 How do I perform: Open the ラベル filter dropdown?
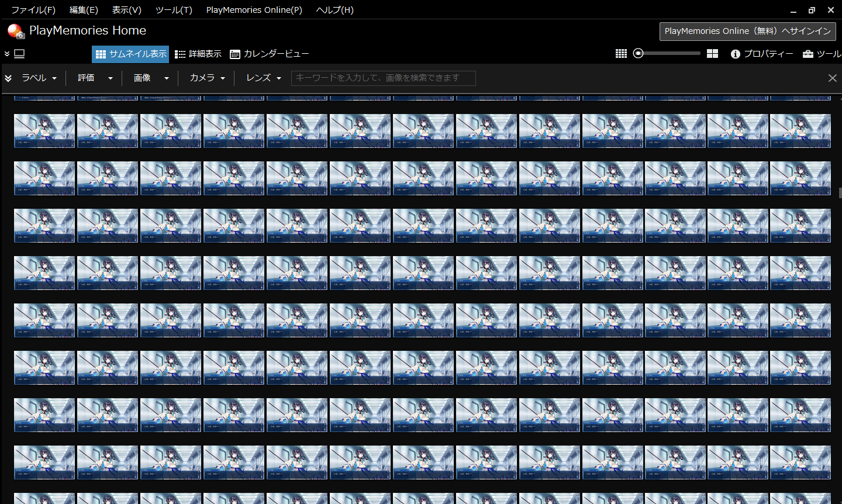[x=39, y=78]
